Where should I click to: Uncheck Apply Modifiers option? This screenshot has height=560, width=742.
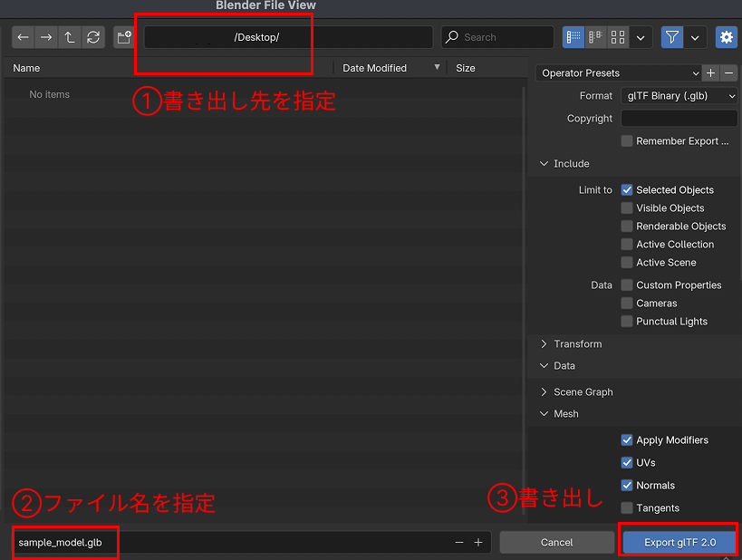click(627, 440)
